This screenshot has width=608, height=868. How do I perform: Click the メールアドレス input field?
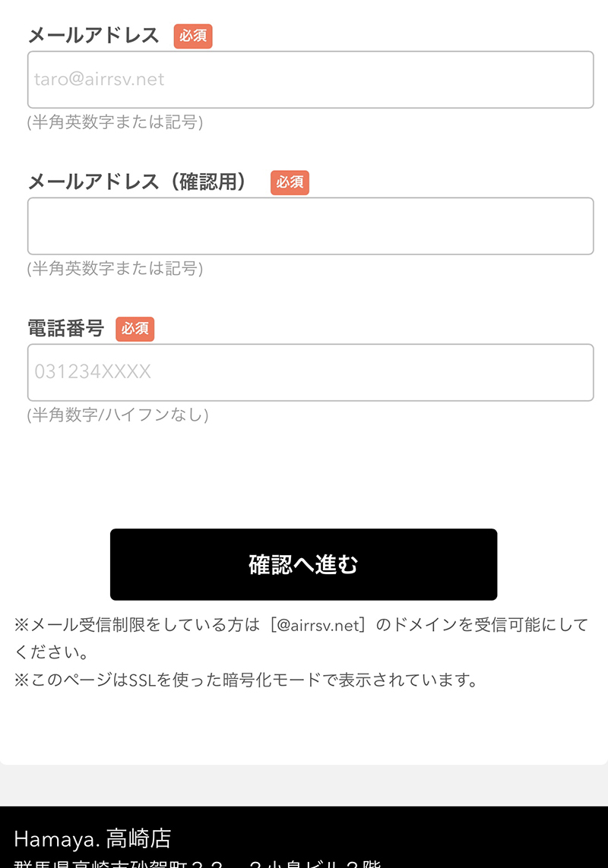click(x=310, y=80)
